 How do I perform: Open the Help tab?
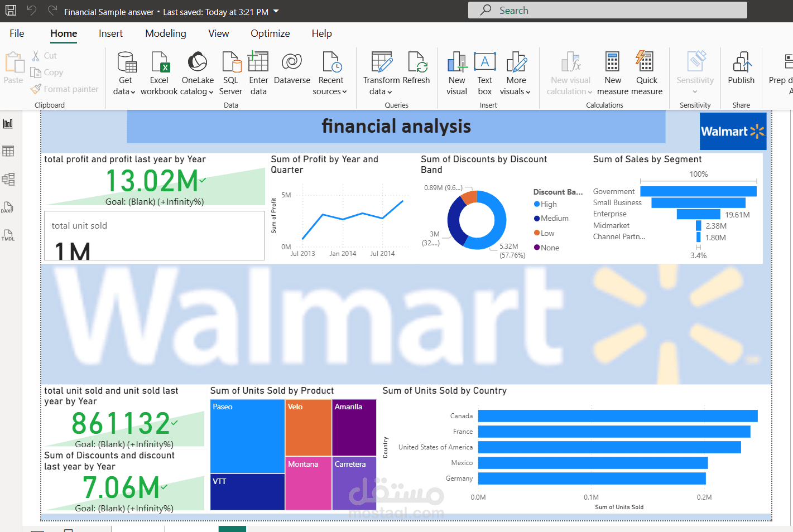point(322,33)
